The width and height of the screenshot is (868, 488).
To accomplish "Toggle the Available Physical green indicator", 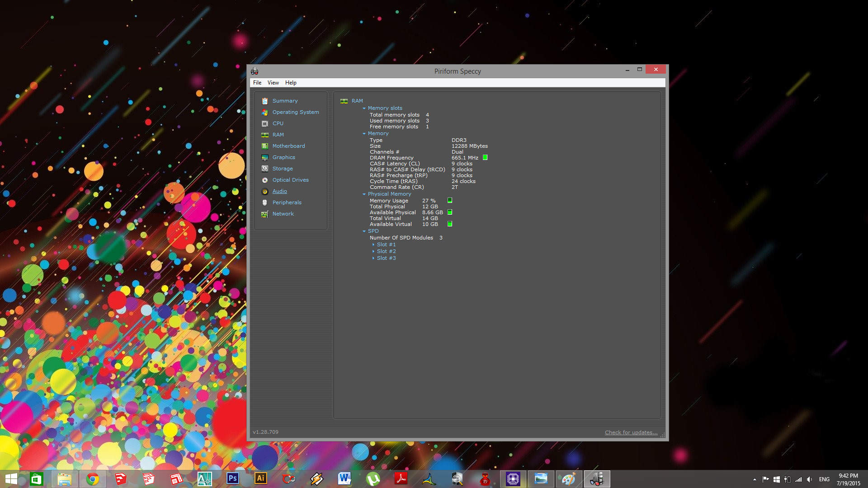I will (450, 212).
